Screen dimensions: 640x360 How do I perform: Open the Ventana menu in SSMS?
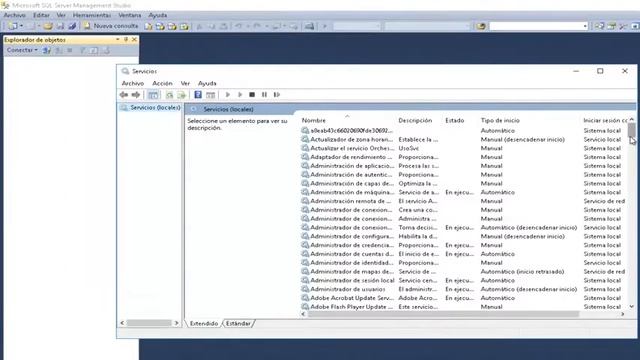coord(130,15)
